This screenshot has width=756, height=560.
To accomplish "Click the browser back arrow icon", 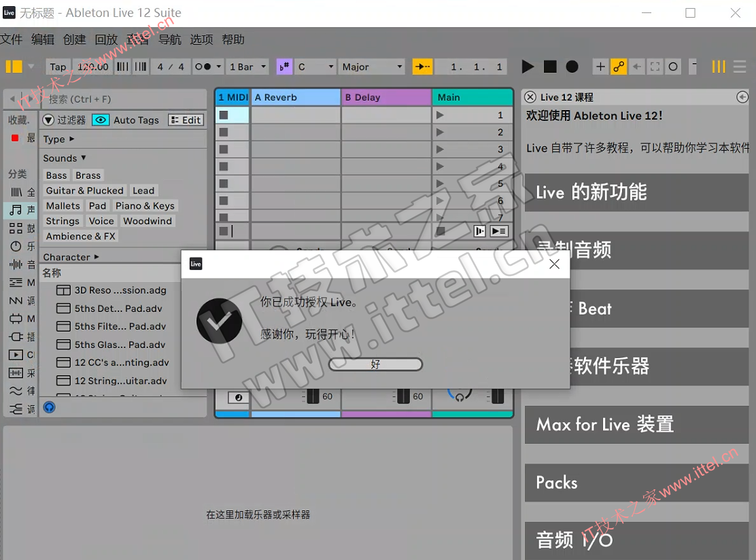I will tap(12, 99).
